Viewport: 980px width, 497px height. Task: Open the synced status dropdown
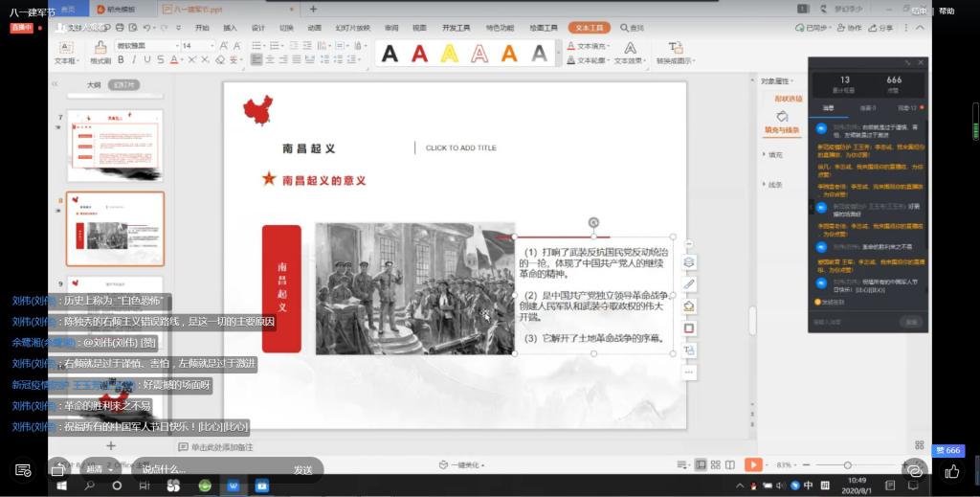coord(812,28)
